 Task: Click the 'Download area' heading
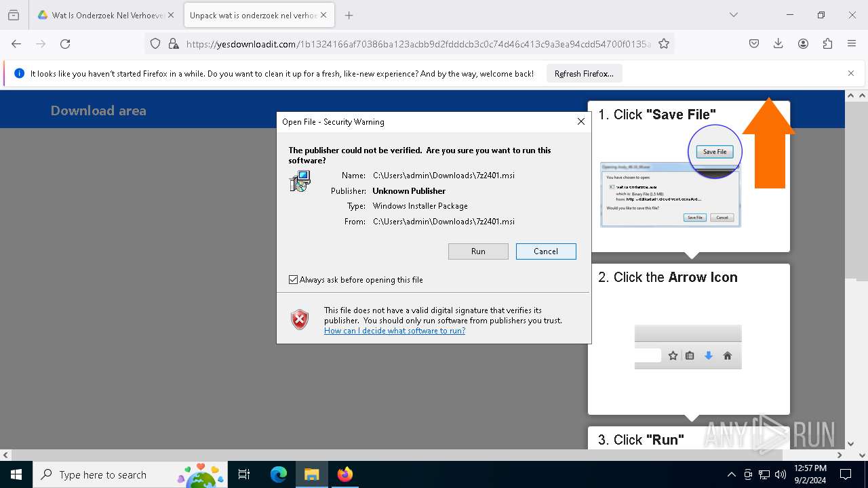(x=98, y=110)
